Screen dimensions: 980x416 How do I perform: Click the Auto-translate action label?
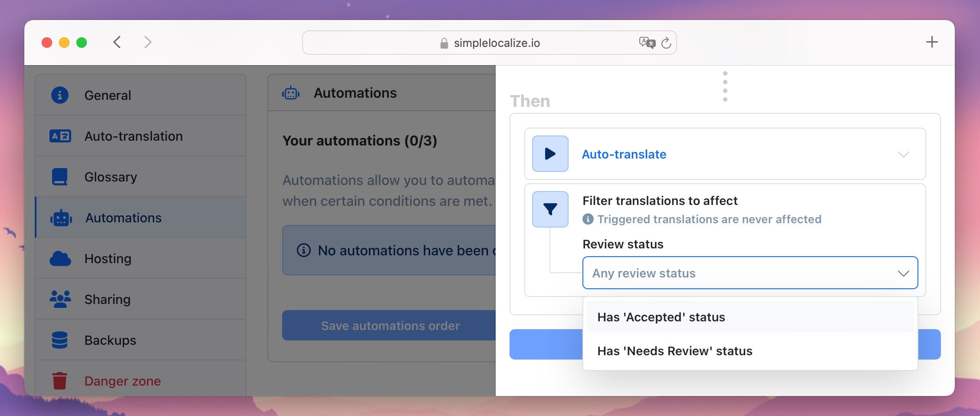624,154
